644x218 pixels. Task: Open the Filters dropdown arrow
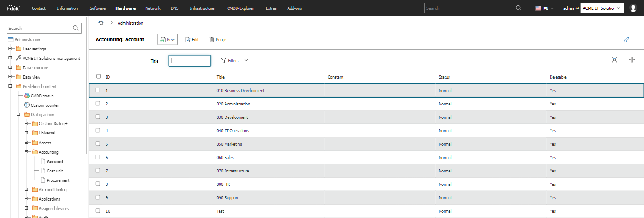click(246, 60)
